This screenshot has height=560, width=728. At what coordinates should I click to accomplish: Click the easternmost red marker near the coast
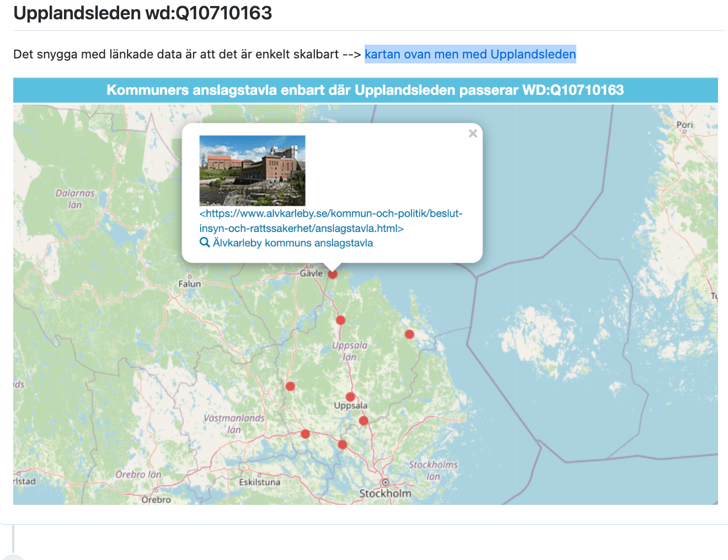[x=409, y=334]
